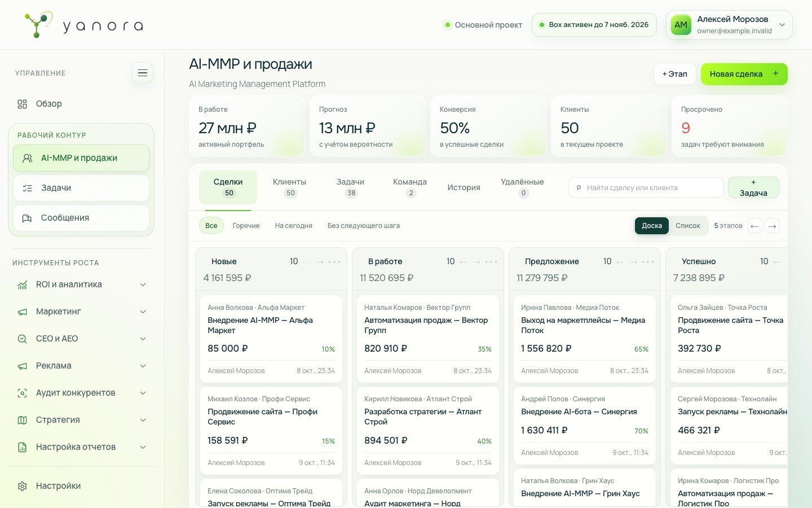Click the megaphone icon beside Маркетинг
812x508 pixels.
click(x=23, y=312)
